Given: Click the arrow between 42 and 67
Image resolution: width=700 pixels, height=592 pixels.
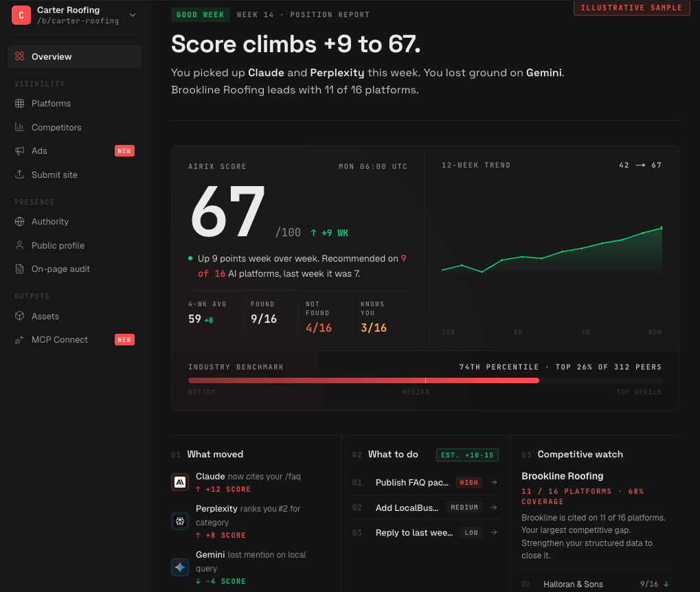Looking at the screenshot, I should point(640,166).
